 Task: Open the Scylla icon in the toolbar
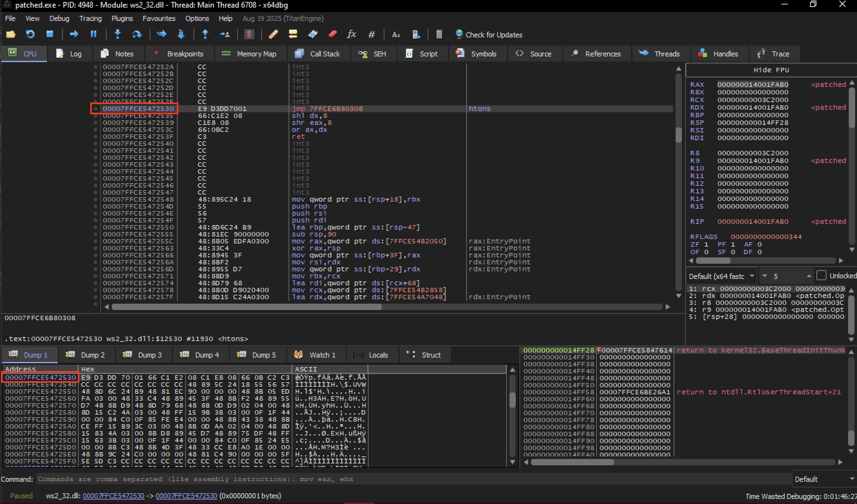249,34
